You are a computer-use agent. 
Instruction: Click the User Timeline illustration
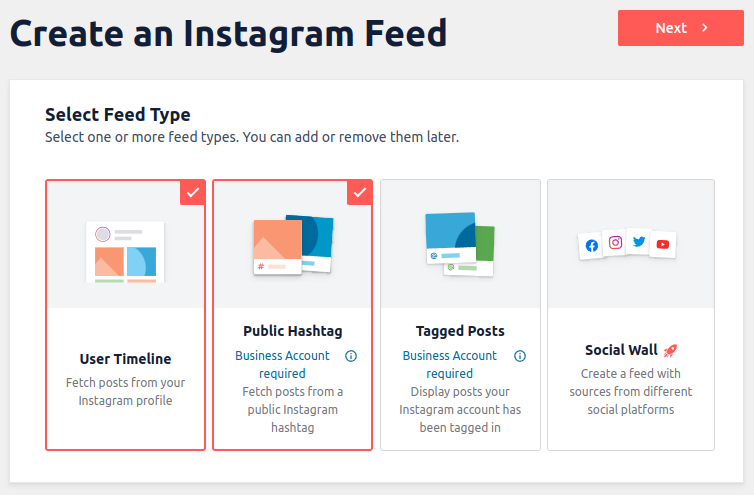(125, 251)
